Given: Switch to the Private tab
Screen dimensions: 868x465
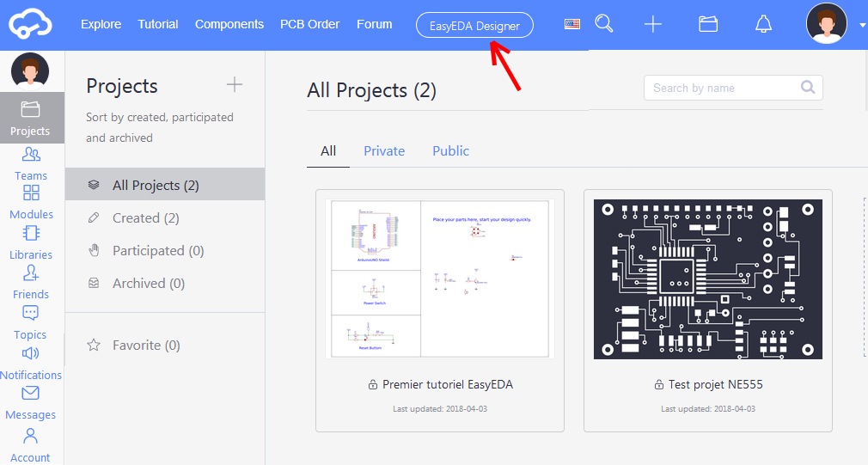Looking at the screenshot, I should point(384,151).
